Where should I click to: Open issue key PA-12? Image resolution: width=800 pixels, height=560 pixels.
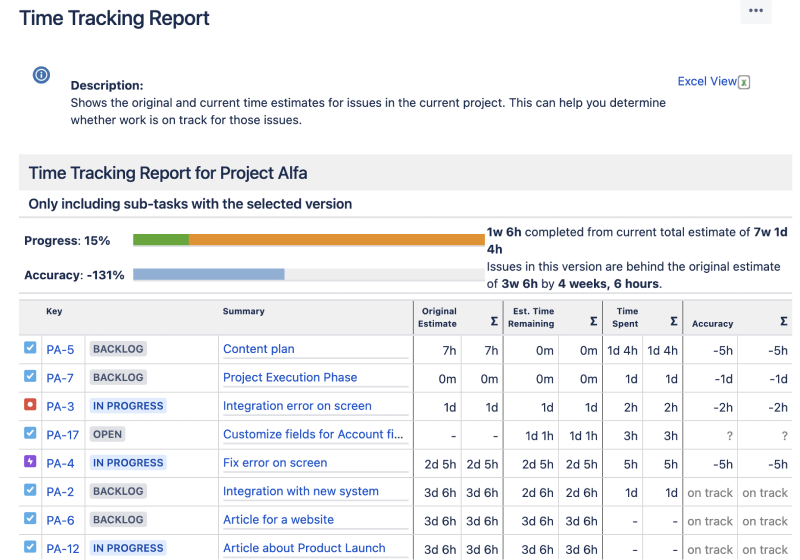click(x=63, y=549)
